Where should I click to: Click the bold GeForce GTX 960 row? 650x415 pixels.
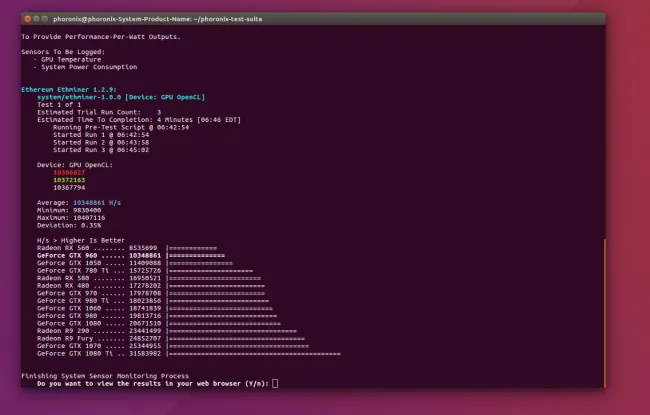(131, 255)
